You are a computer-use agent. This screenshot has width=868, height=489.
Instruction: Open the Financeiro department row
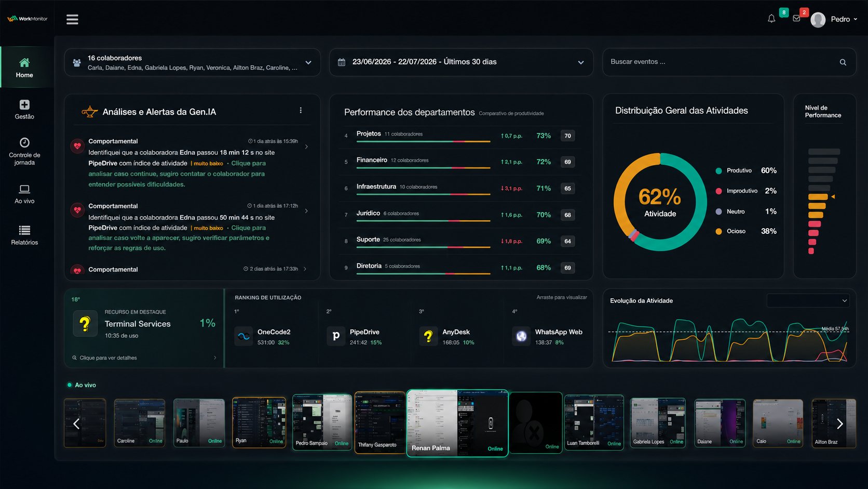(460, 162)
